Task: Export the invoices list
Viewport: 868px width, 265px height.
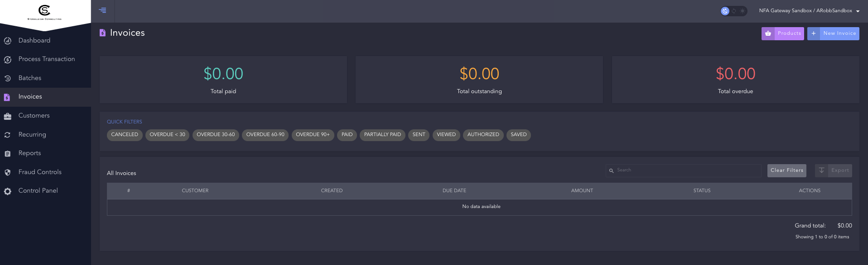Action: pyautogui.click(x=833, y=170)
